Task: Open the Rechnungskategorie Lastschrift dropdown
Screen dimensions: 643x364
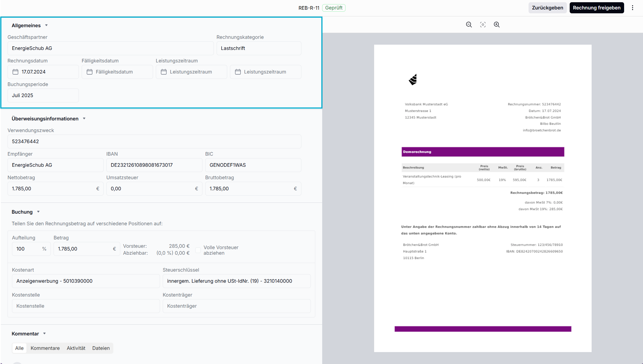Action: 259,48
